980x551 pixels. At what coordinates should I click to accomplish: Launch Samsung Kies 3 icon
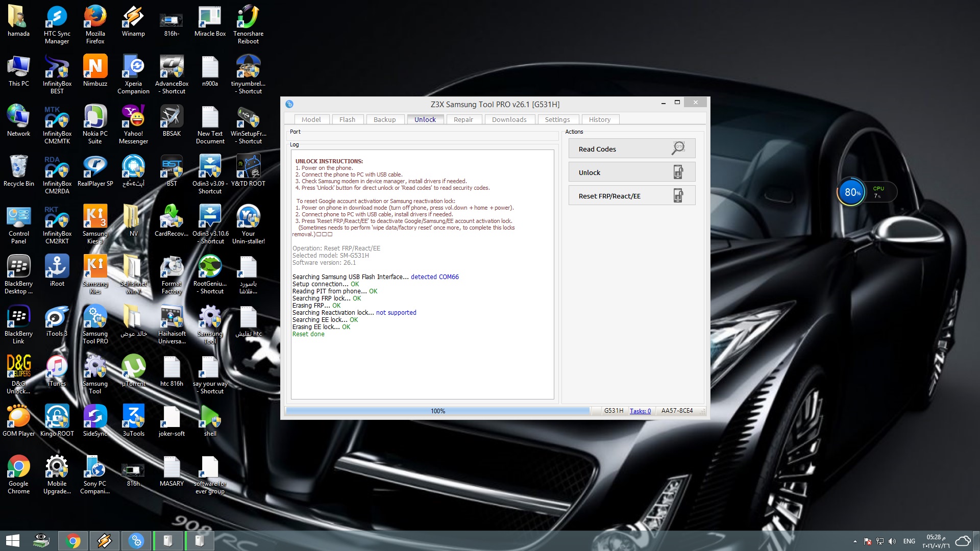(x=95, y=224)
